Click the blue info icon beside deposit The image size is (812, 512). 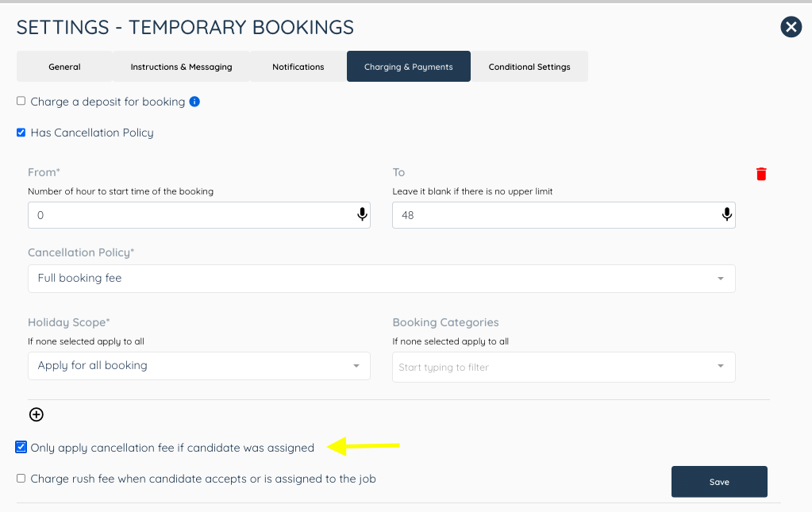coord(194,102)
